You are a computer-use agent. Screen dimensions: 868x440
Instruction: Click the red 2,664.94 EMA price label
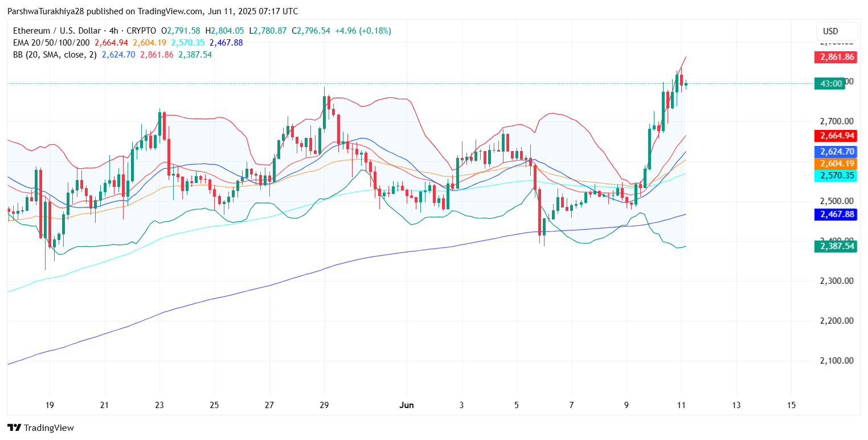point(836,136)
